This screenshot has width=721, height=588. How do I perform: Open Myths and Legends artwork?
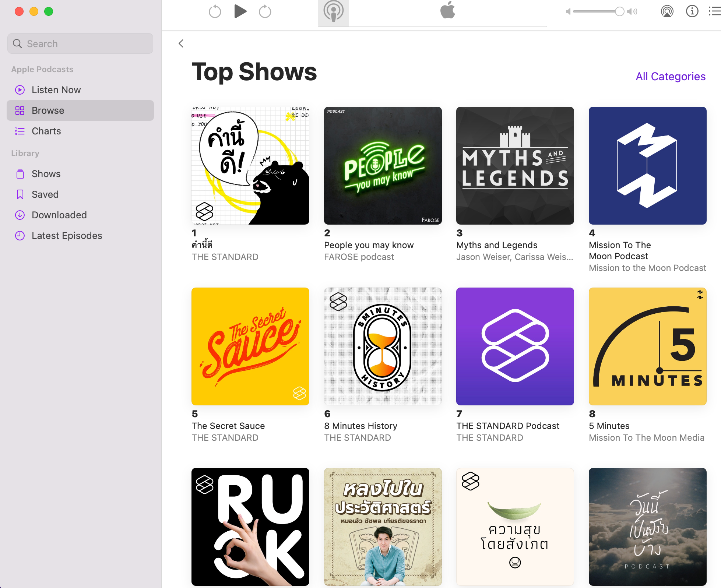(515, 166)
